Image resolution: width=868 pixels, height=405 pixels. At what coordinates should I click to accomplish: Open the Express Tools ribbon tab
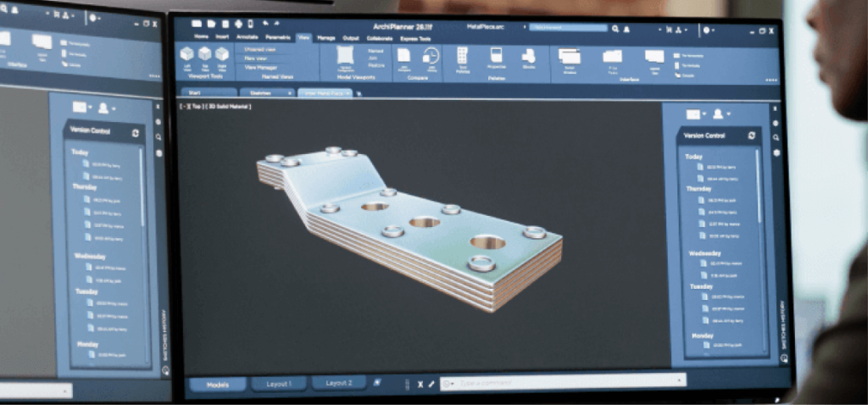[415, 39]
